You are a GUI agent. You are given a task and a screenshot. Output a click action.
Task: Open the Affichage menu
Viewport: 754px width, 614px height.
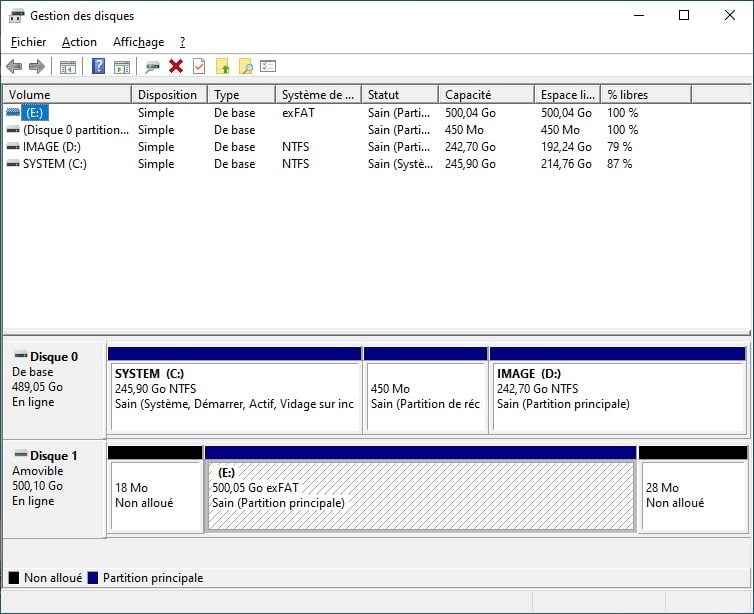pyautogui.click(x=138, y=42)
